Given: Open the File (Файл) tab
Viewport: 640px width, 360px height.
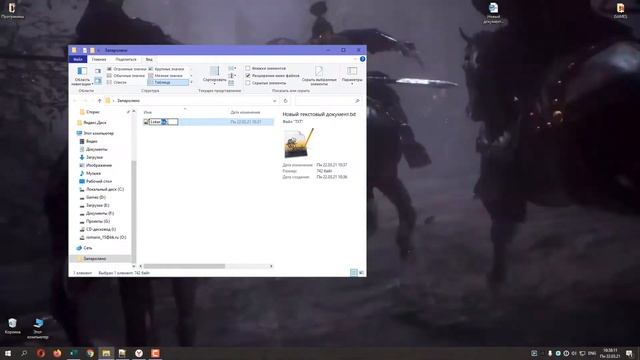Looking at the screenshot, I should pos(78,59).
